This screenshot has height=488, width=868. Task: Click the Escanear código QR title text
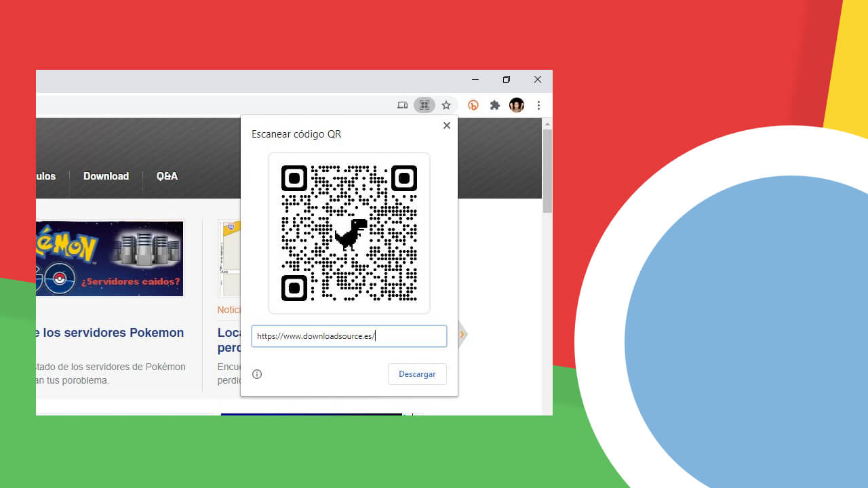click(x=296, y=134)
